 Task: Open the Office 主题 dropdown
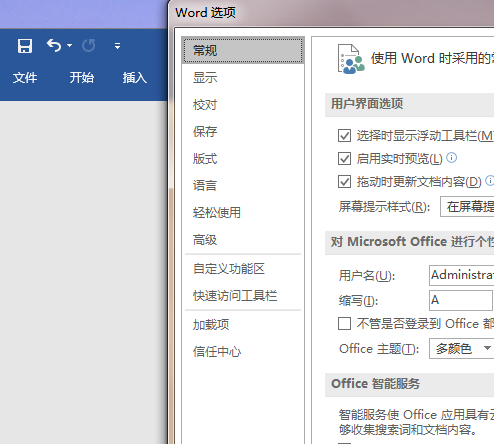coord(462,349)
